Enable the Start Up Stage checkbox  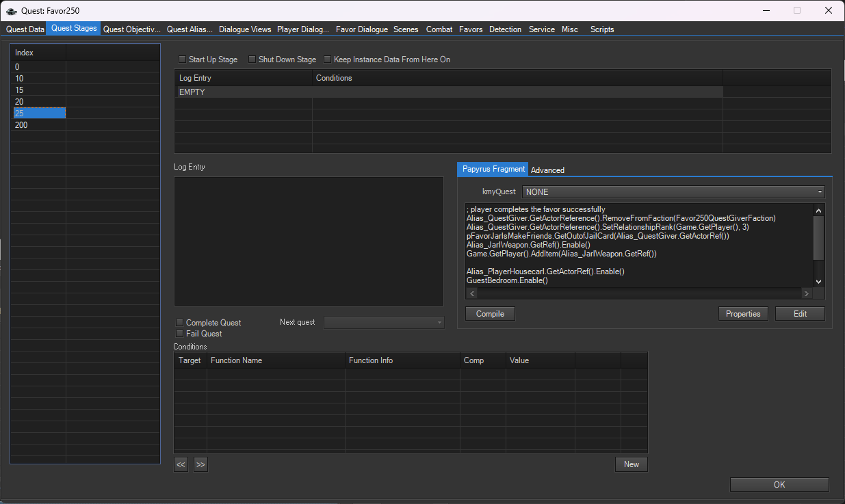click(183, 59)
